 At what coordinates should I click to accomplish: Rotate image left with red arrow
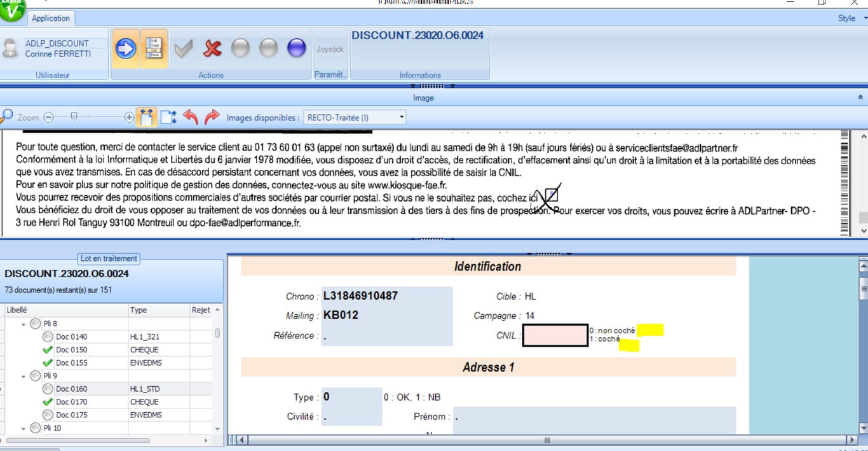(190, 116)
